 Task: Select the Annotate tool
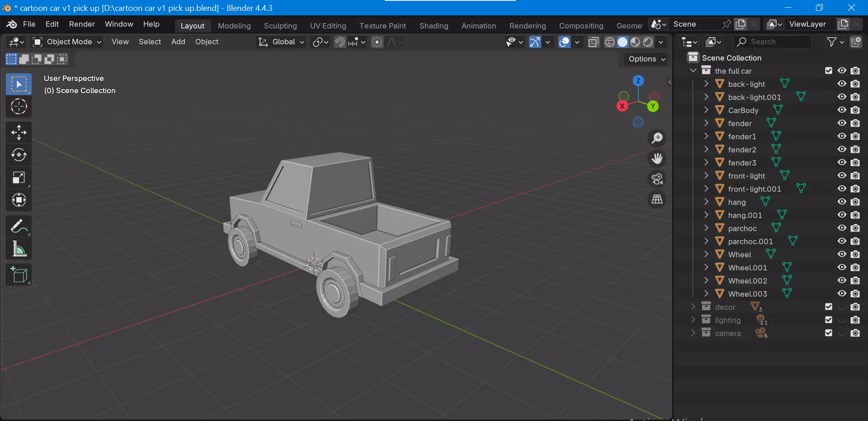(19, 226)
